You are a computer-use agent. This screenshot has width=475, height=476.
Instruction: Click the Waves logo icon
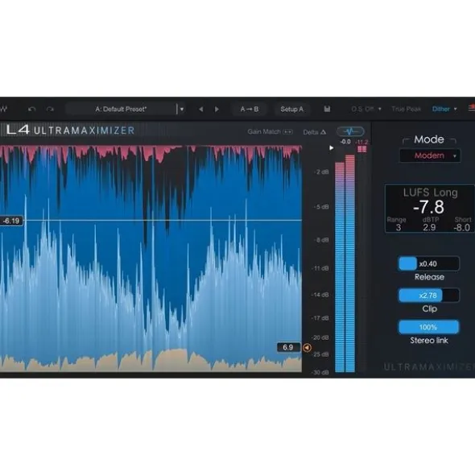click(2, 109)
